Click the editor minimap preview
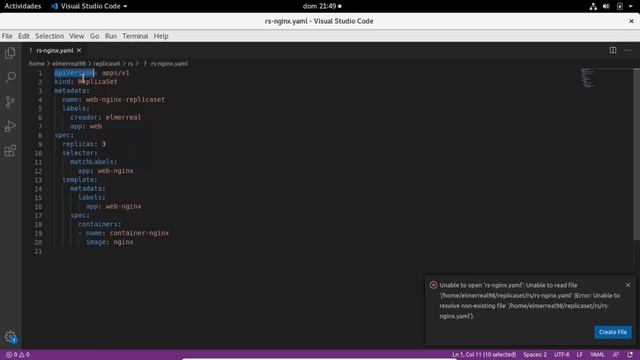The height and width of the screenshot is (360, 640). coord(587,78)
